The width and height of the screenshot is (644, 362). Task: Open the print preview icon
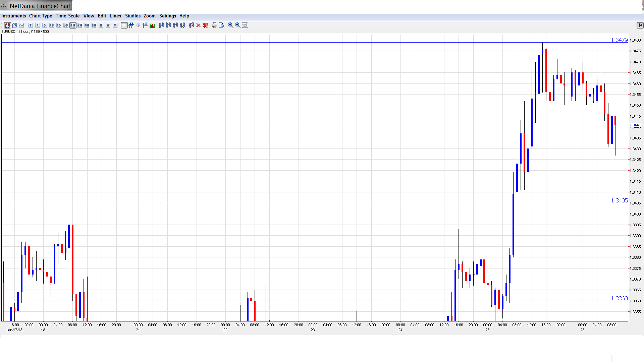pyautogui.click(x=222, y=25)
